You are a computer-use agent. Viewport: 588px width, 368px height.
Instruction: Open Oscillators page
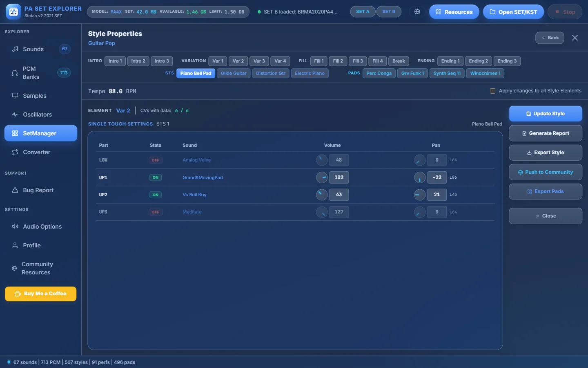[41, 114]
